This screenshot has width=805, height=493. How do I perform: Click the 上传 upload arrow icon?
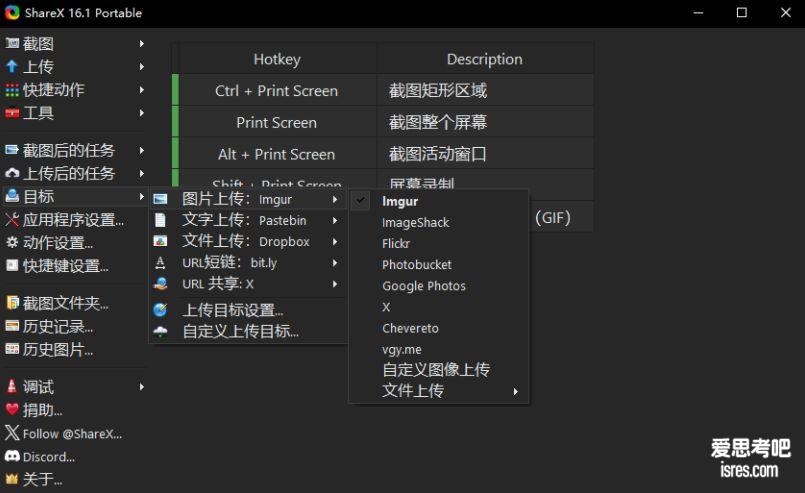[x=12, y=66]
